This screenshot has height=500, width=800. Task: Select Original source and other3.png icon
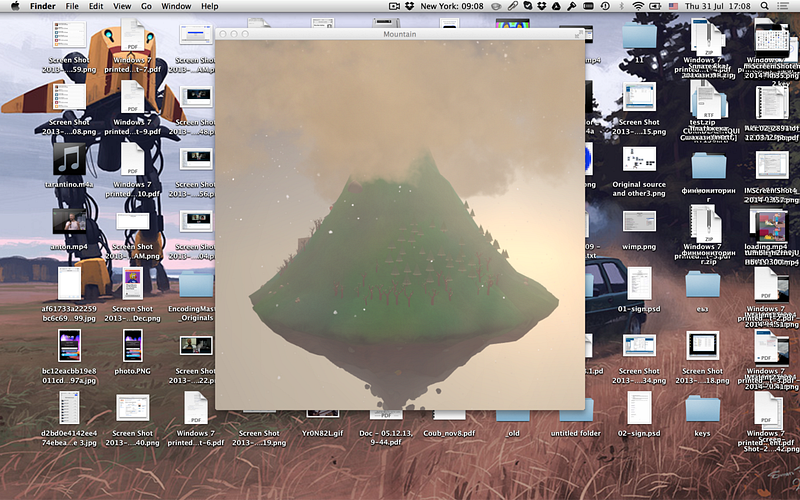coord(639,159)
